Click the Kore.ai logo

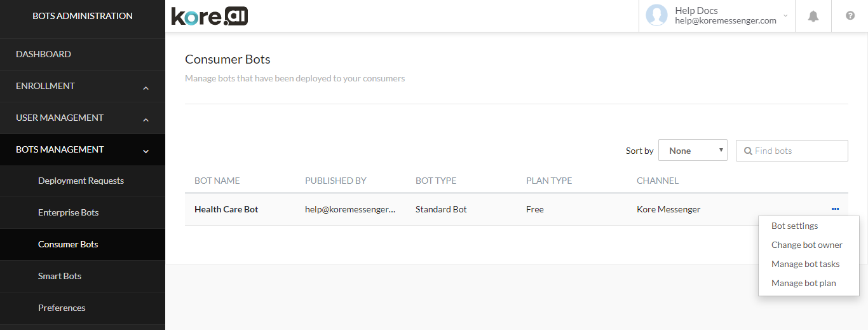coord(209,16)
